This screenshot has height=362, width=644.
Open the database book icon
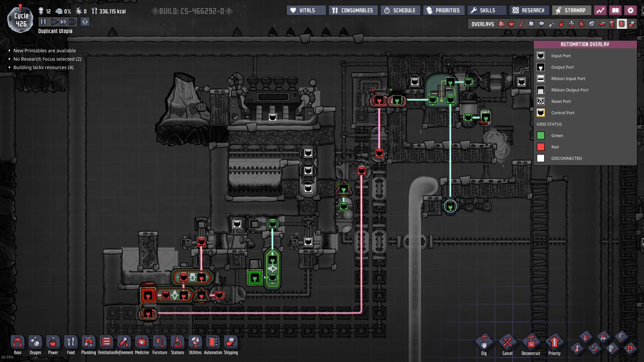coord(615,10)
